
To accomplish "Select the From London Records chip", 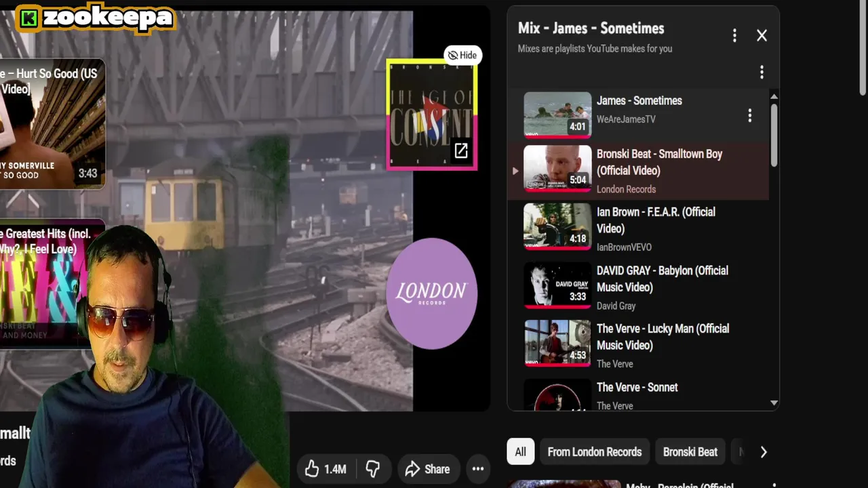I will pyautogui.click(x=594, y=452).
